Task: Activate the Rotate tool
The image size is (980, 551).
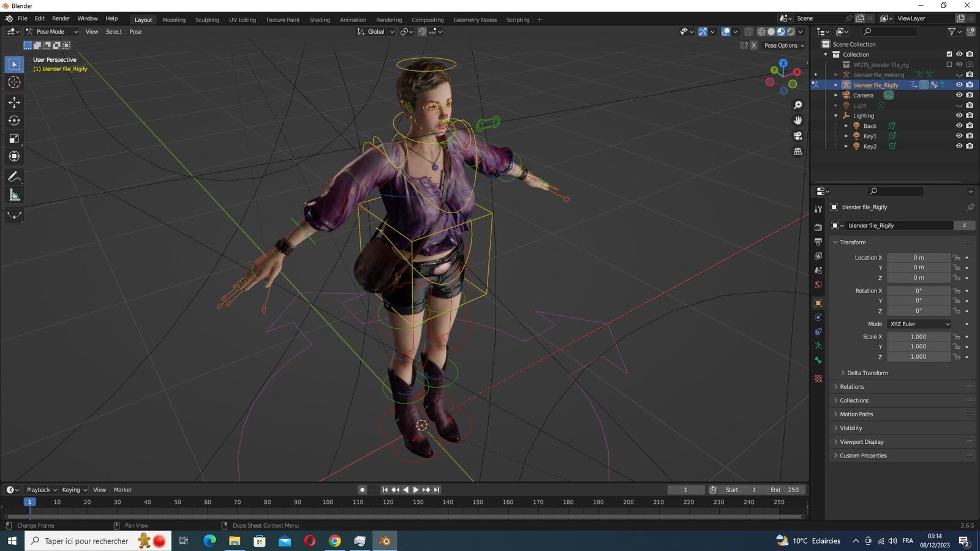Action: [14, 121]
